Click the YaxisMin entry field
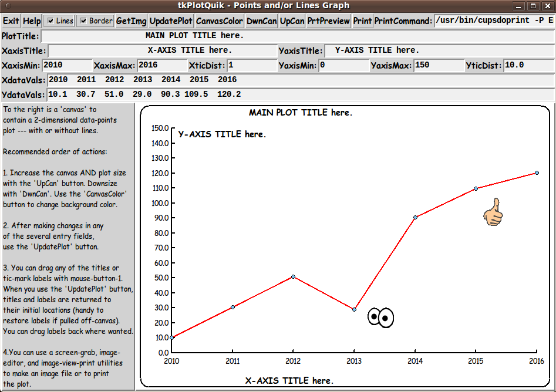 (x=344, y=66)
